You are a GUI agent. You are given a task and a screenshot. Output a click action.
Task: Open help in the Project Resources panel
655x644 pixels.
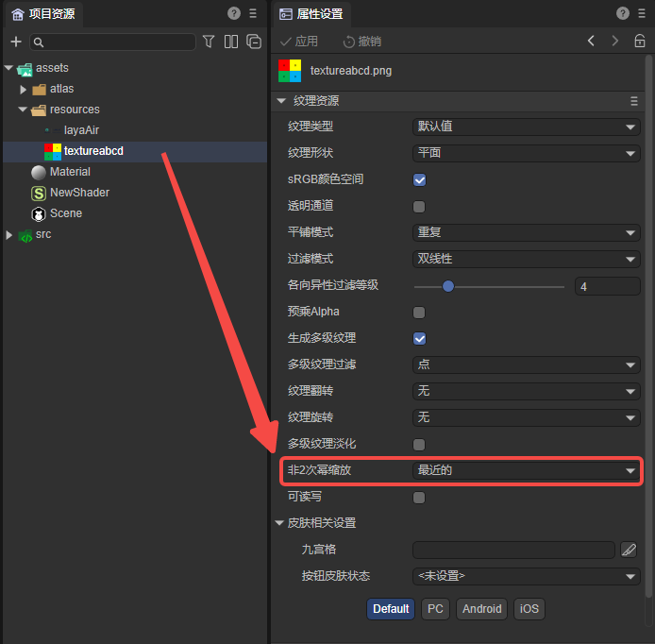click(x=234, y=13)
